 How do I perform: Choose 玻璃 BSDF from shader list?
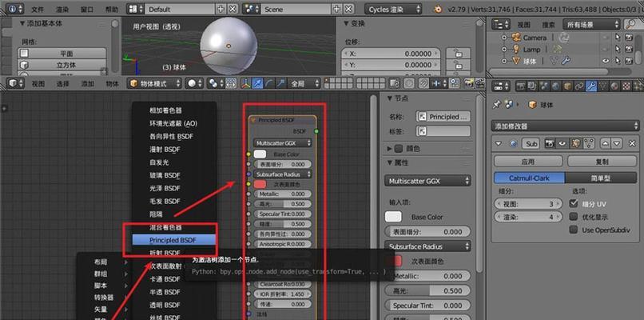point(165,175)
